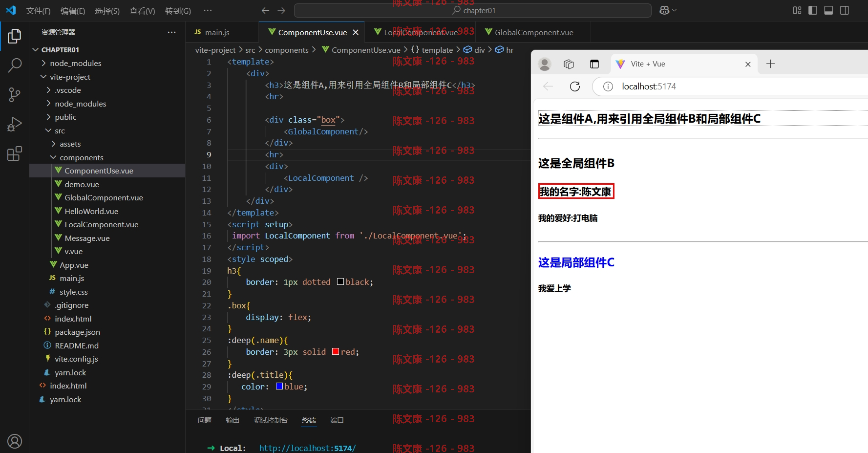Go forward with the title bar right arrow

click(x=281, y=10)
